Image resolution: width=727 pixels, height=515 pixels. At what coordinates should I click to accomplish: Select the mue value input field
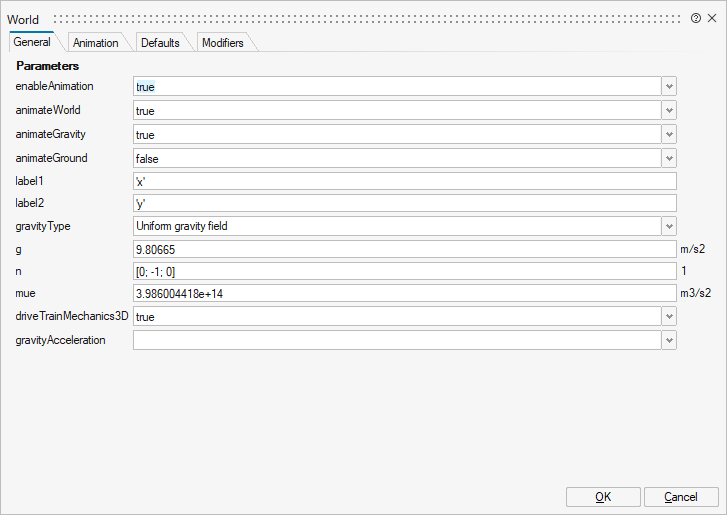point(405,293)
